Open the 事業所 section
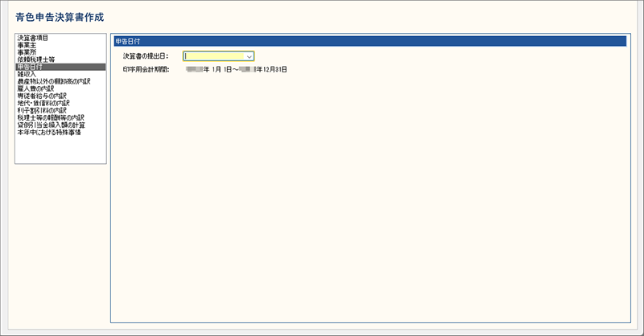Image resolution: width=644 pixels, height=336 pixels. 27,52
